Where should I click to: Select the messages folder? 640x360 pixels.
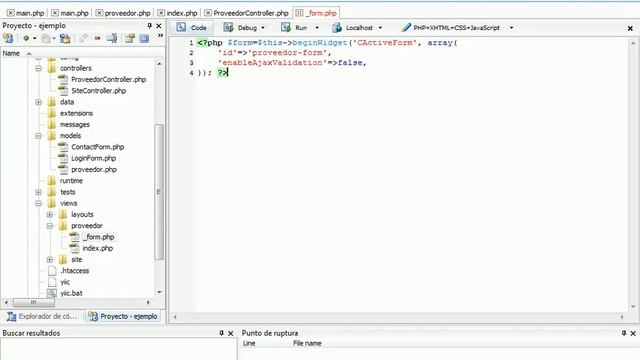75,124
